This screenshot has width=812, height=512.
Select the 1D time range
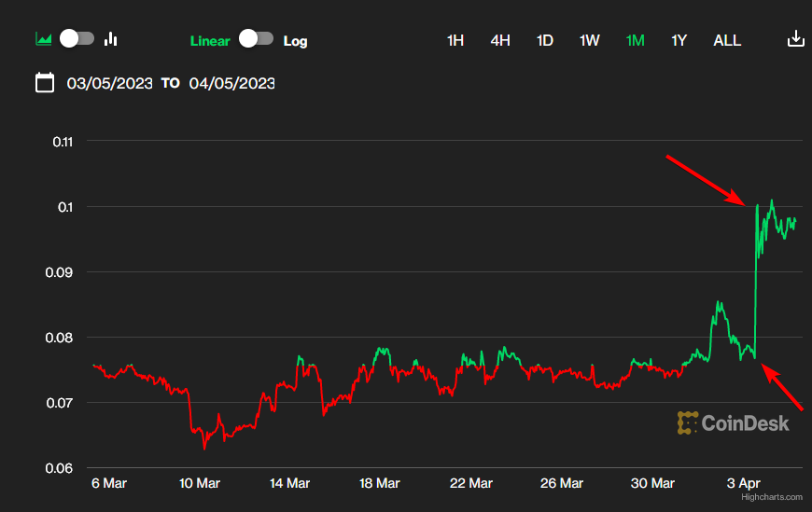[x=544, y=40]
